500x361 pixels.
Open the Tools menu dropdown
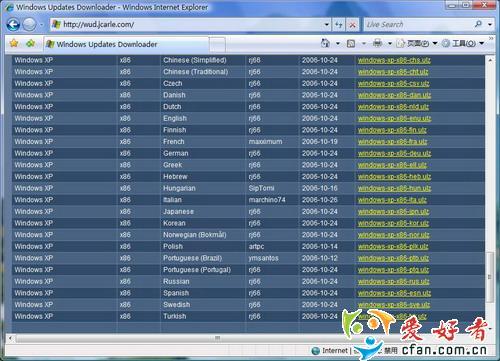pos(464,43)
